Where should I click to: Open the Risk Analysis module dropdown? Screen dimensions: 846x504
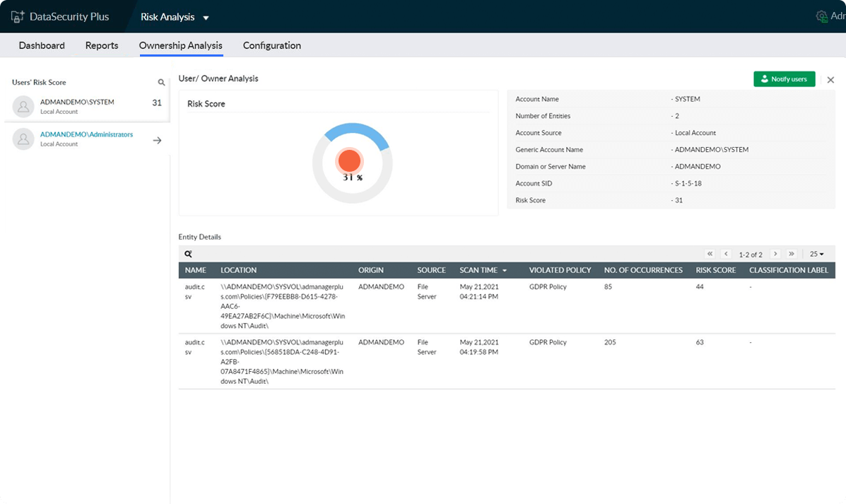206,18
